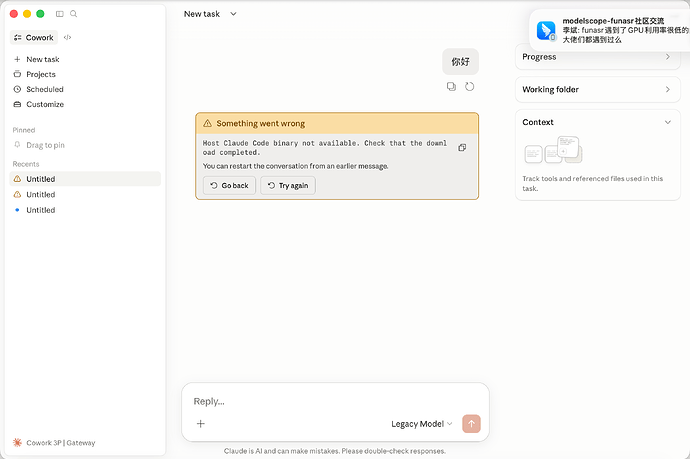Click the Context panel illustration
This screenshot has height=459, width=690.
pos(554,150)
